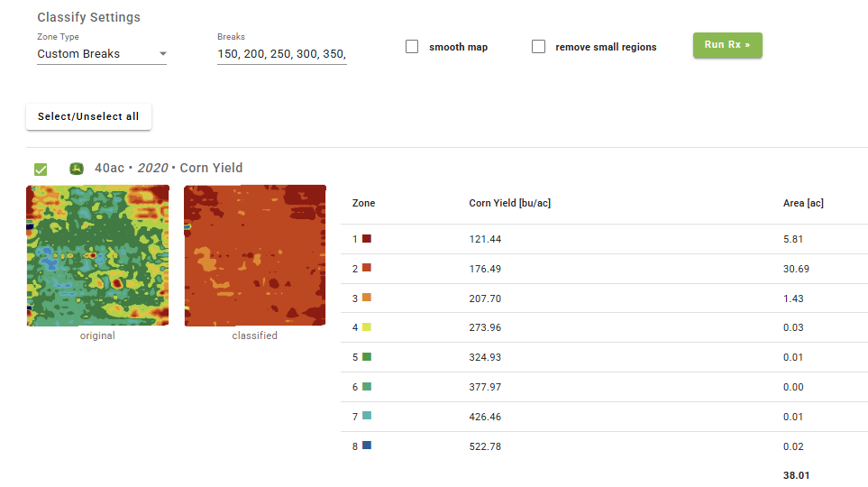Click the zone 6 teal-green swatch
The width and height of the screenshot is (868, 487).
click(x=367, y=386)
